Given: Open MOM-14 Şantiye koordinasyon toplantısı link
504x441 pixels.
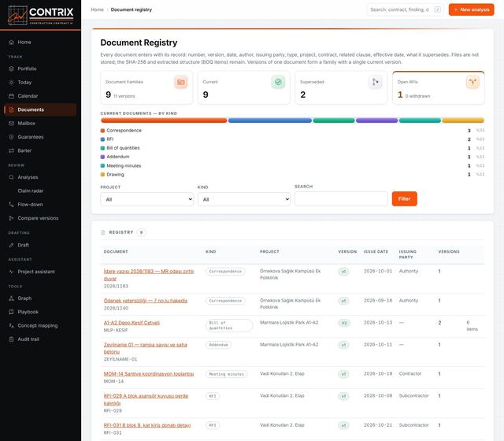Looking at the screenshot, I should (149, 374).
